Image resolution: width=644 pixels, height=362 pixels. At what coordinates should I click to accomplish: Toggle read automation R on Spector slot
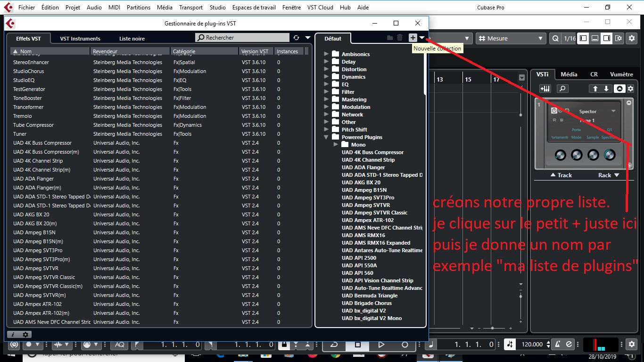(555, 120)
